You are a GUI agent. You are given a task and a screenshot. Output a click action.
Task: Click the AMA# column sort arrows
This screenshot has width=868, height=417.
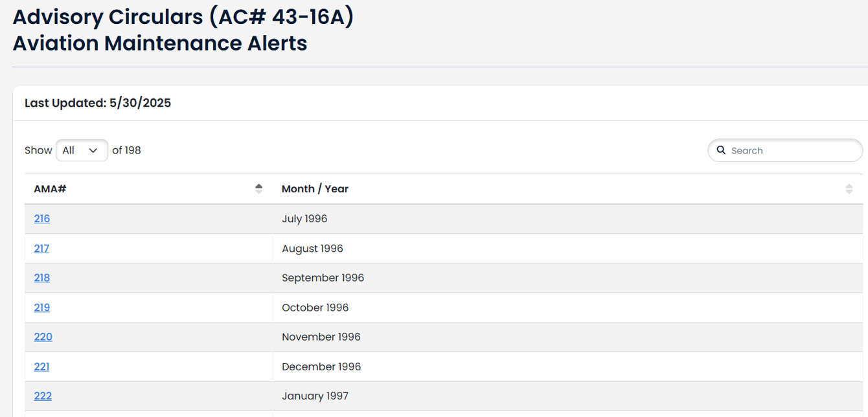coord(259,189)
